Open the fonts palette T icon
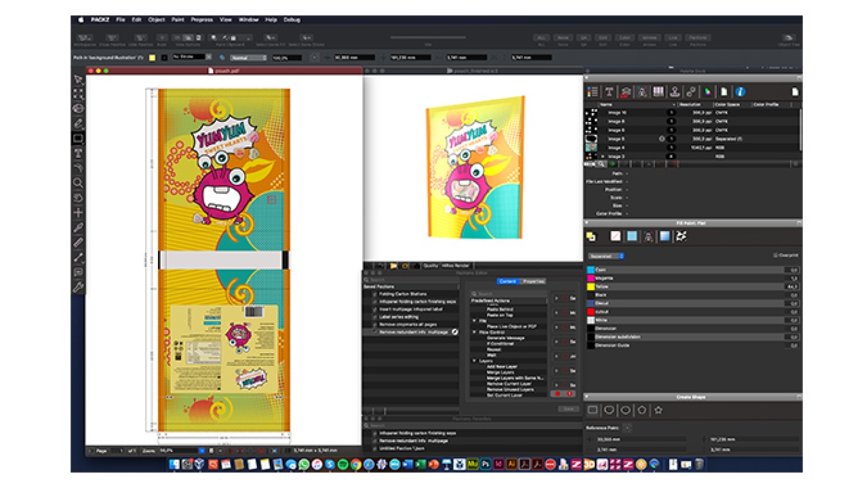The image size is (868, 488). 609,92
